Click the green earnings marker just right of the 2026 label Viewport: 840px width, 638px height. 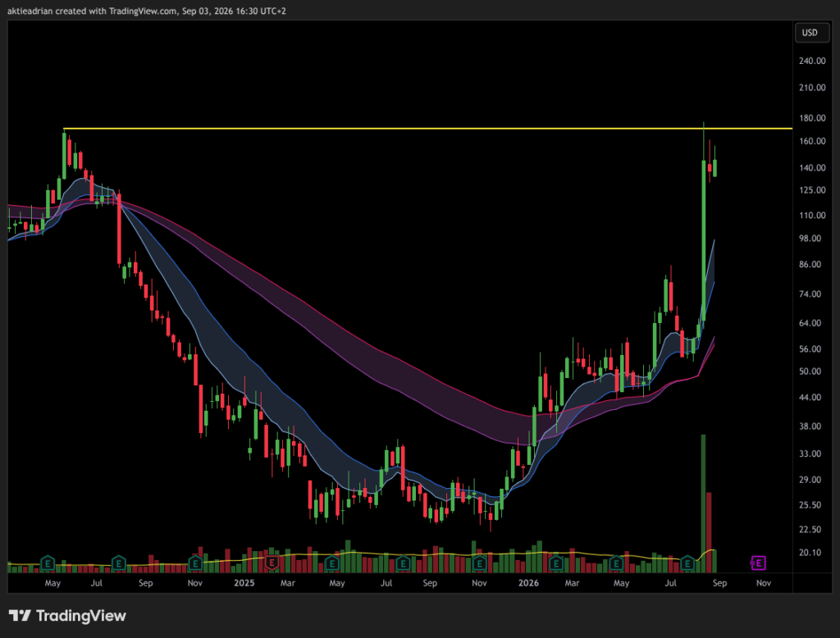pyautogui.click(x=555, y=563)
